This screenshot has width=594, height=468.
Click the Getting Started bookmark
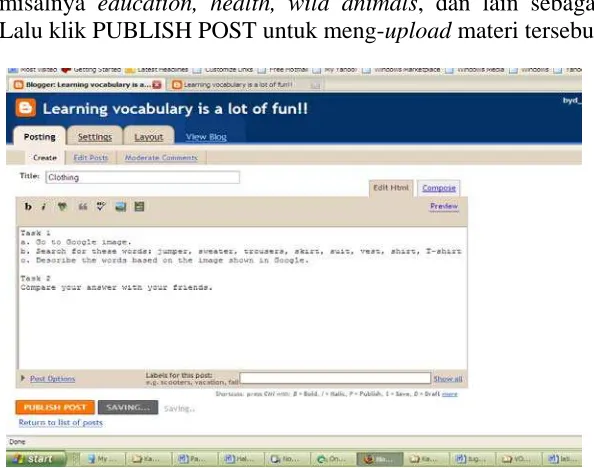[91, 70]
